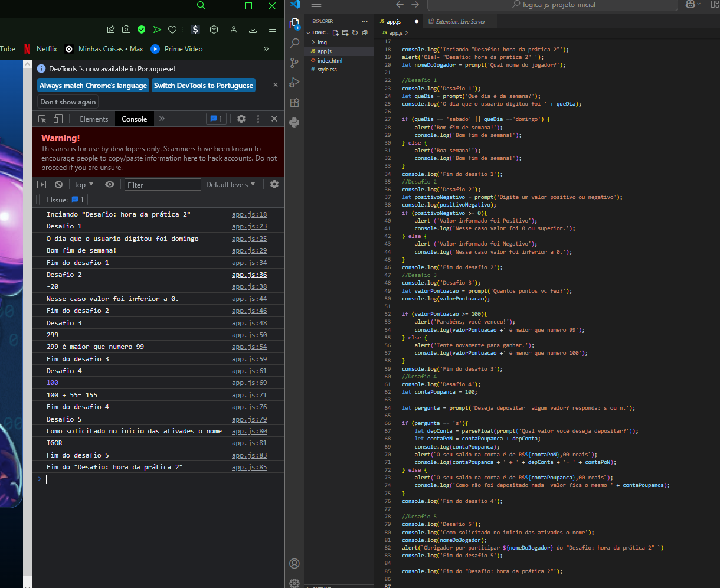Open the VS Code hamburger application menu

[316, 4]
